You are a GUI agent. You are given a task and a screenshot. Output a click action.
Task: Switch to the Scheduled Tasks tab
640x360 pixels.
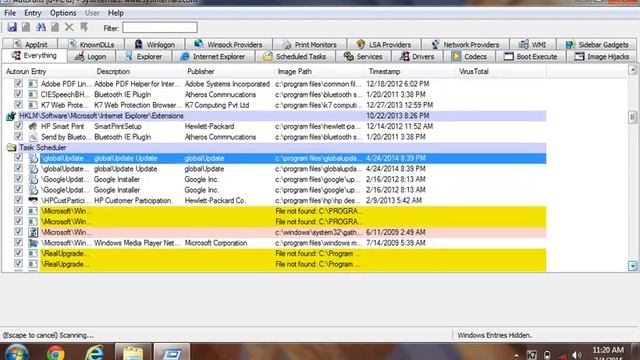[295, 56]
